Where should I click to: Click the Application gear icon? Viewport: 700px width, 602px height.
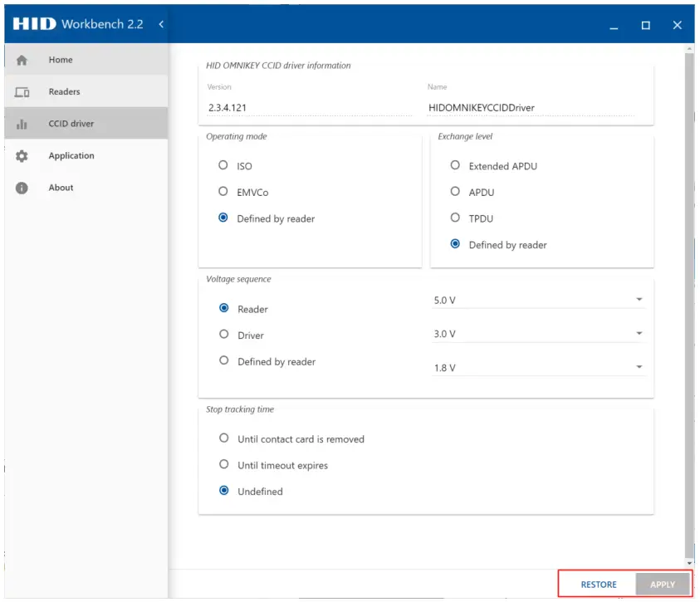22,156
